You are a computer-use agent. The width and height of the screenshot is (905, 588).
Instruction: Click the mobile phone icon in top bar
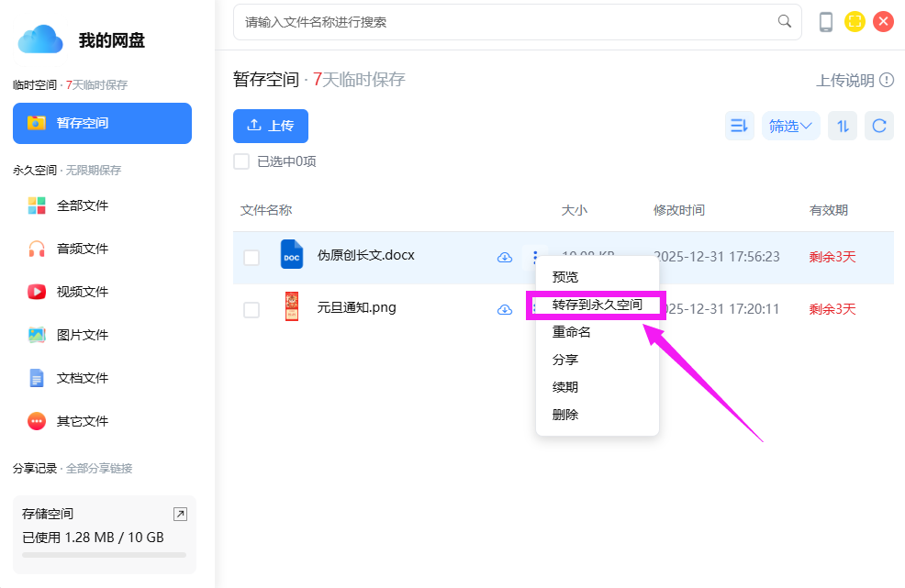point(826,22)
